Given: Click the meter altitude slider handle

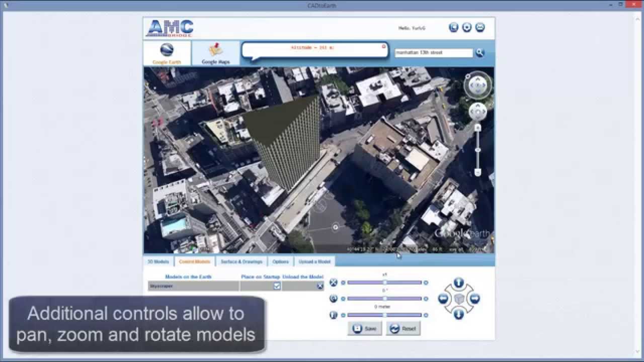Looking at the screenshot, I should [x=384, y=315].
